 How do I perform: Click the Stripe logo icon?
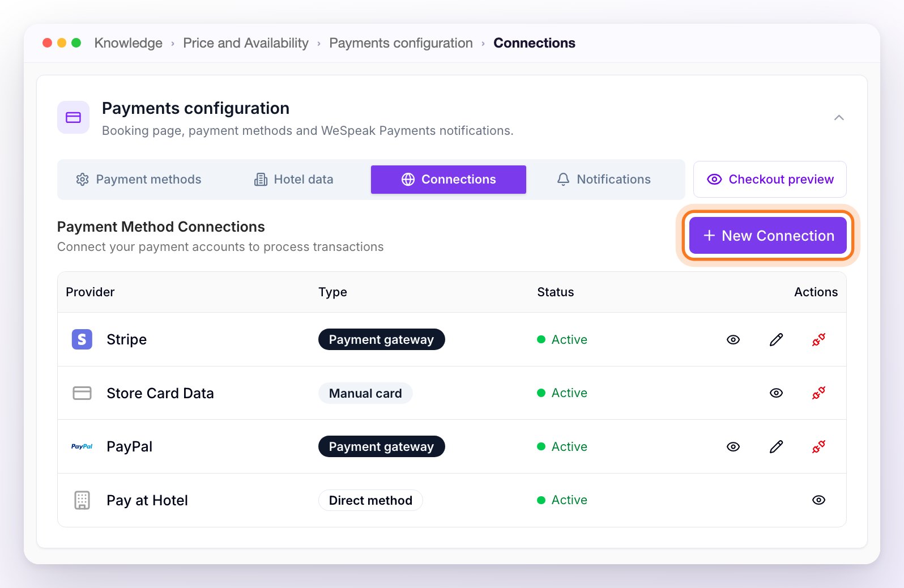coord(82,339)
